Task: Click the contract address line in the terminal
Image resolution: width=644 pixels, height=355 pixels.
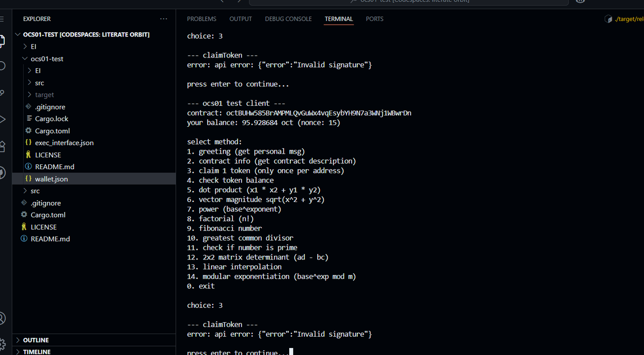Action: tap(299, 113)
